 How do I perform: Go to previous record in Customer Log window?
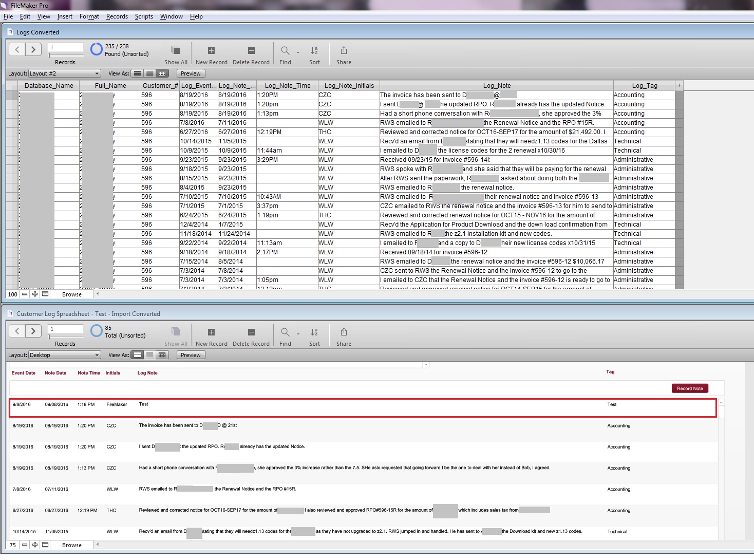(17, 331)
